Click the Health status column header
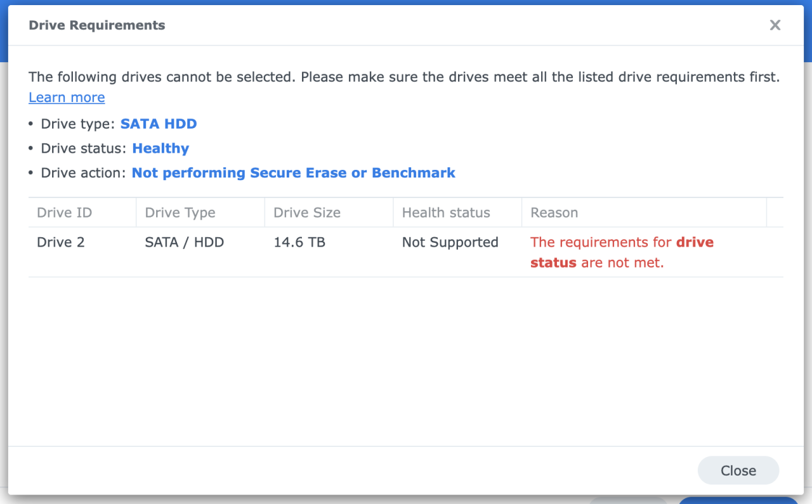Image resolution: width=812 pixels, height=504 pixels. 446,213
